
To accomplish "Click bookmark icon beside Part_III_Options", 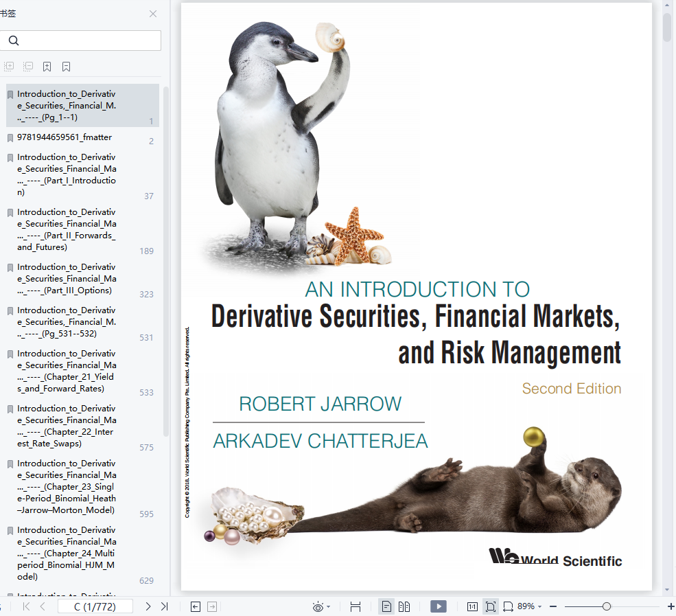I will tap(10, 268).
